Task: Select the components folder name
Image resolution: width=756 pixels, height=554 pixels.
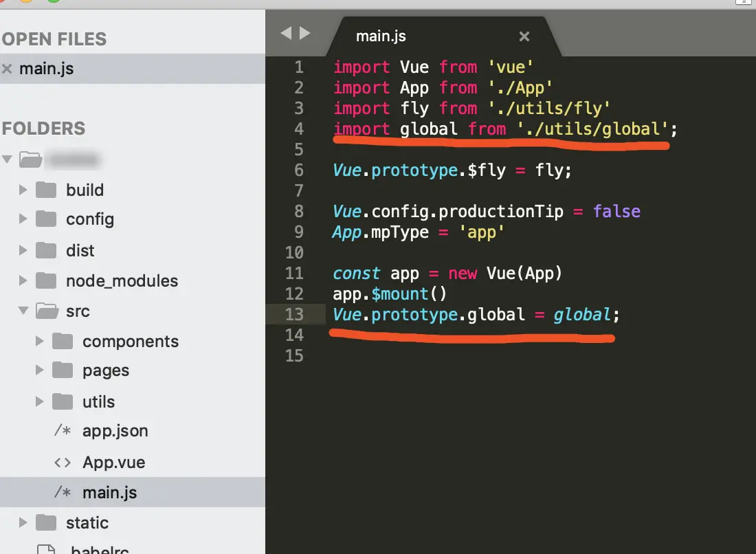Action: tap(131, 342)
